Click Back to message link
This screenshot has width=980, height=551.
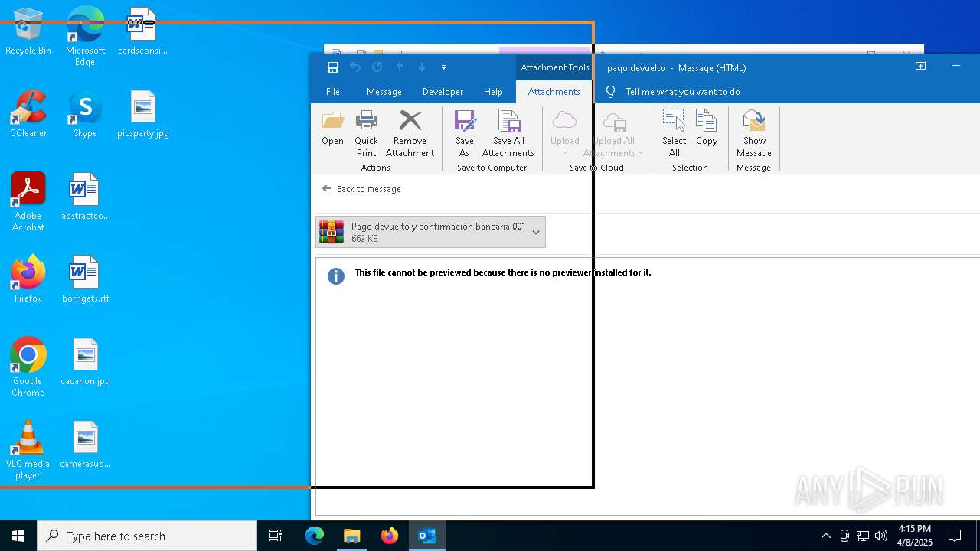point(361,189)
